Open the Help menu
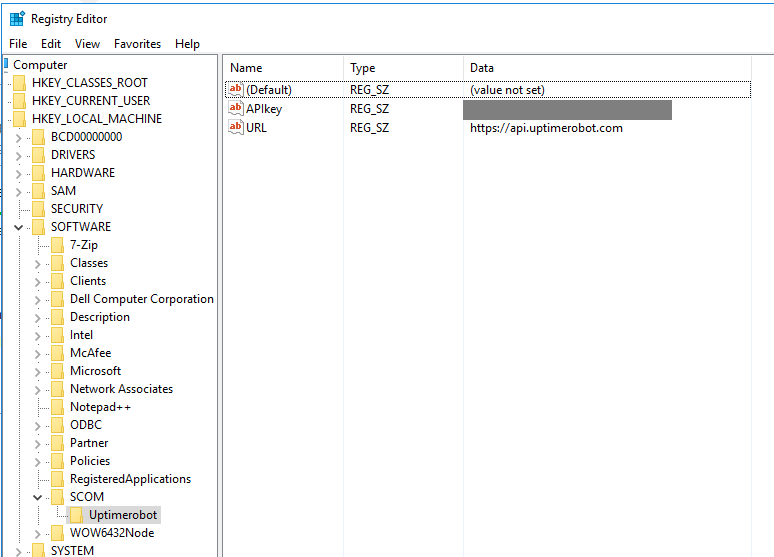 pos(187,44)
